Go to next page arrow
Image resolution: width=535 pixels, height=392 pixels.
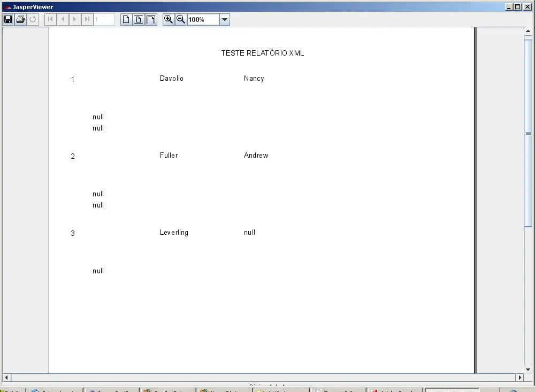pos(75,19)
